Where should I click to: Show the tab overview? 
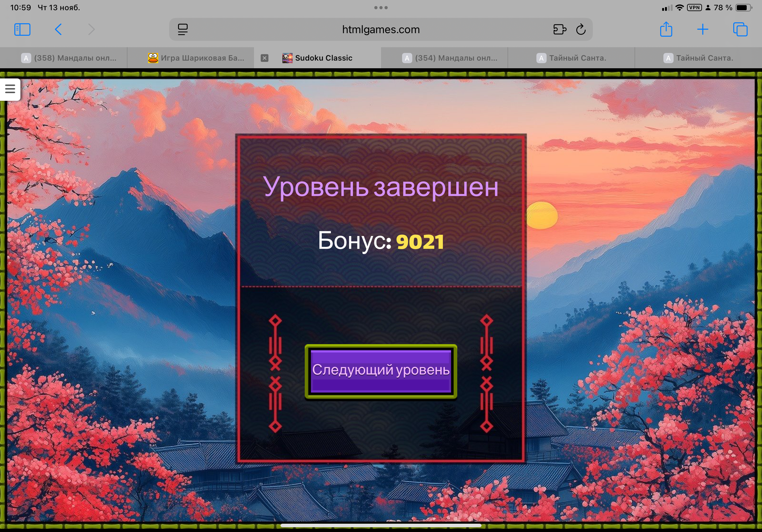740,30
